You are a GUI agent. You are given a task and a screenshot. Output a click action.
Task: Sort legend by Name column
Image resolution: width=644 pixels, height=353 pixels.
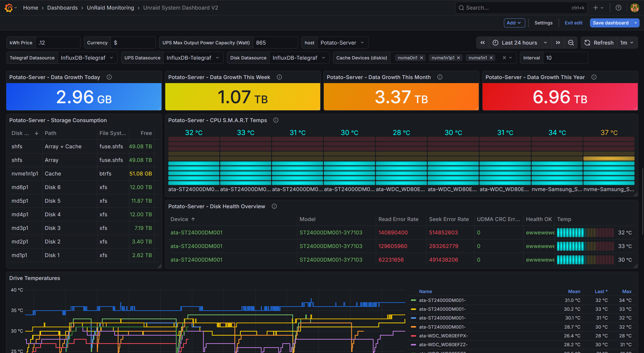point(425,292)
